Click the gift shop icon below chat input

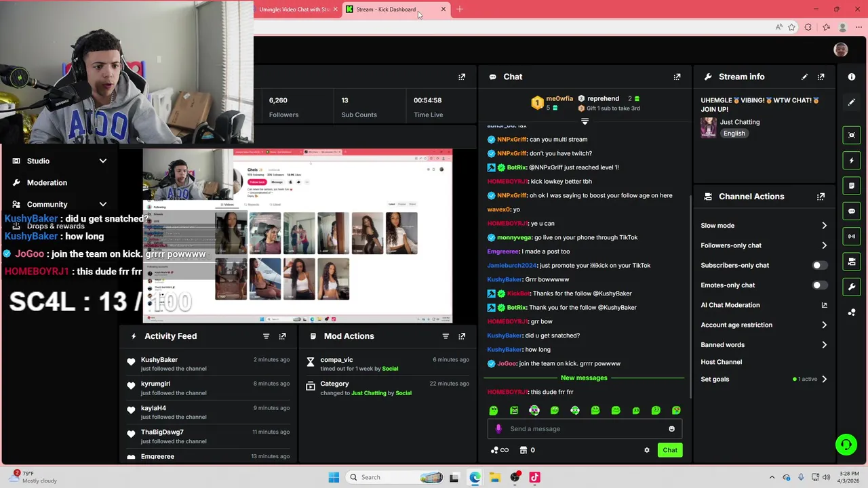523,450
